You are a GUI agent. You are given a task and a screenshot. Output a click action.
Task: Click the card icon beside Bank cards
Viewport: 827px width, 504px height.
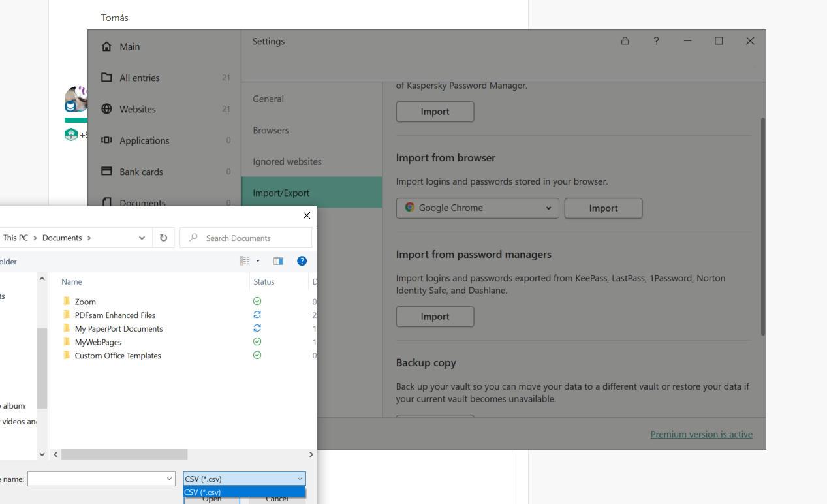(x=106, y=171)
